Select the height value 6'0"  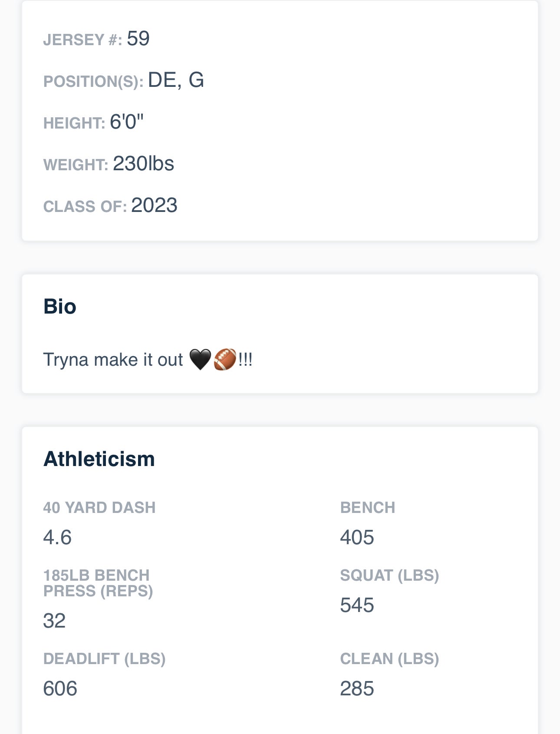point(126,122)
